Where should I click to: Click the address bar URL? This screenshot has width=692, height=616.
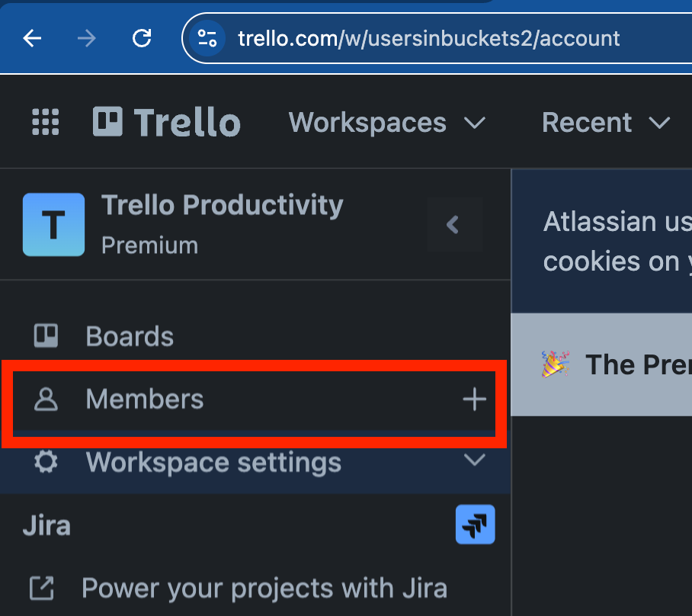pos(428,38)
